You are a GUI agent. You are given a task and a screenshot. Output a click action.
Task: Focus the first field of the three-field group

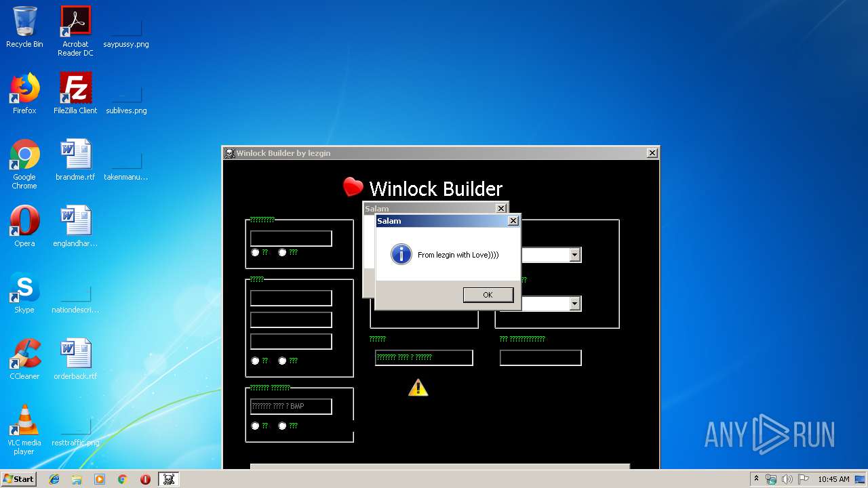pyautogui.click(x=291, y=298)
